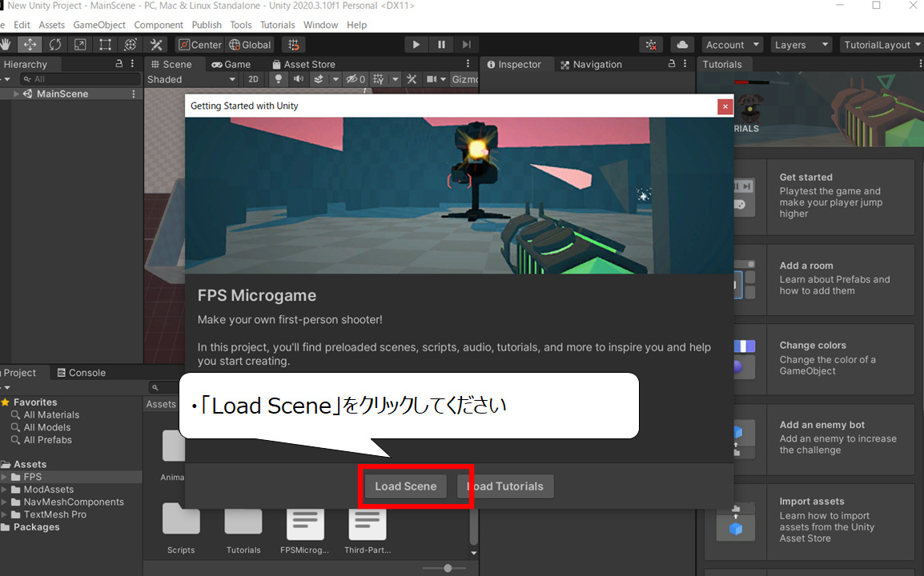Select the Scripts folder in Assets
Image resolution: width=924 pixels, height=576 pixels.
pyautogui.click(x=181, y=527)
